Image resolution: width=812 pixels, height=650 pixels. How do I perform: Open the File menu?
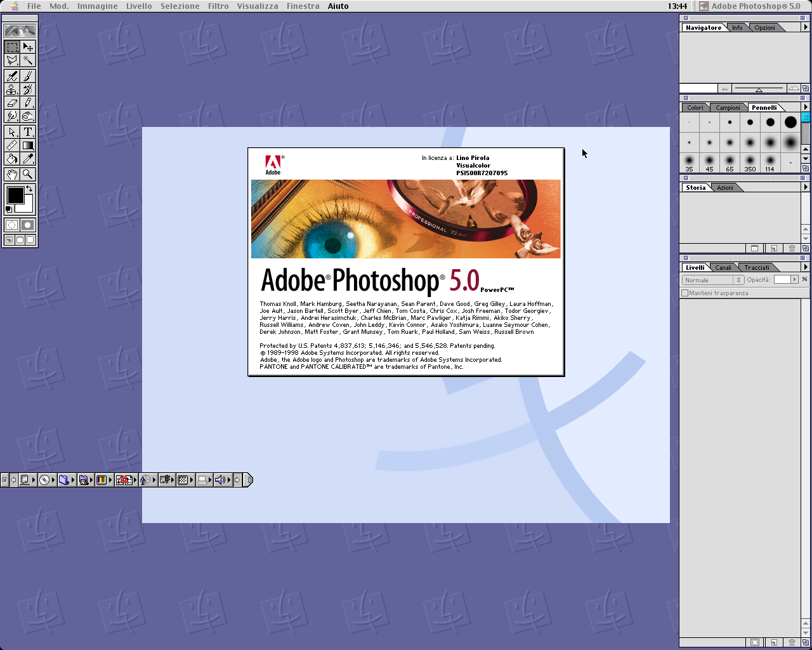coord(34,6)
